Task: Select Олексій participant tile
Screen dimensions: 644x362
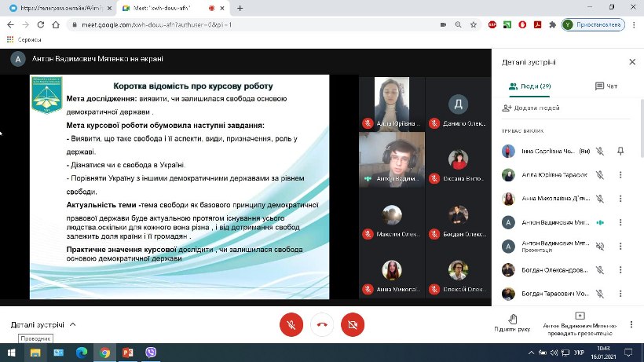Action: (x=459, y=270)
